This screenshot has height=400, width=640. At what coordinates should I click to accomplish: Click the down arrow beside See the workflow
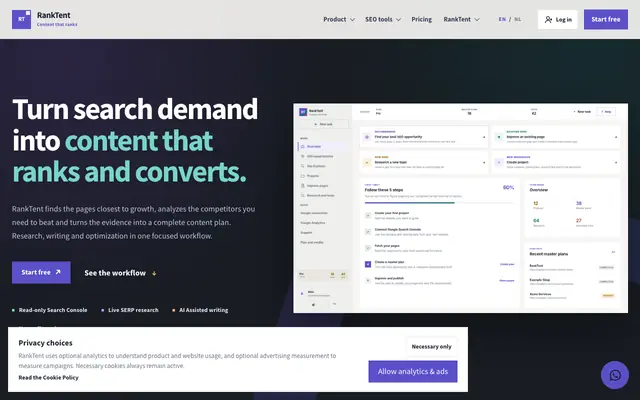point(154,273)
